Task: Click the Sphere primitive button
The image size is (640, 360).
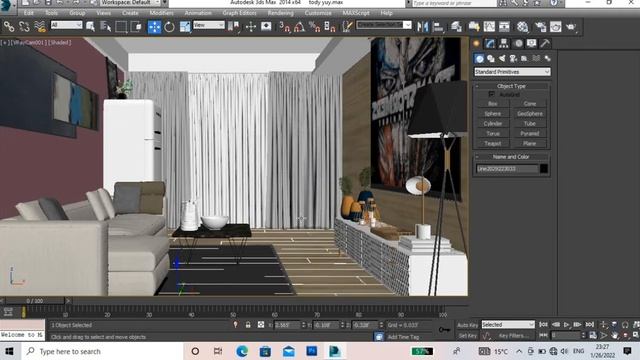Action: click(493, 113)
